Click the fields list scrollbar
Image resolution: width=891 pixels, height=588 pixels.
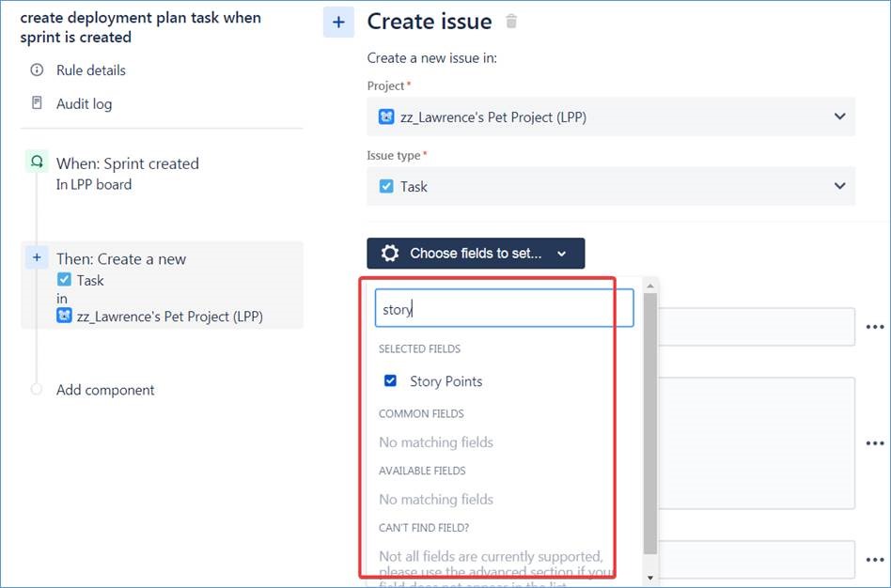650,424
